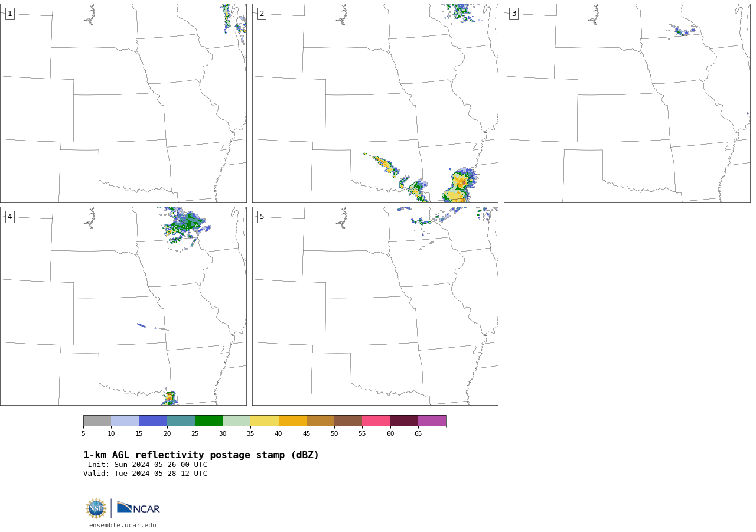Viewport: 756px width, 532px height.
Task: Click the colorbar tick label 50
Action: (334, 434)
